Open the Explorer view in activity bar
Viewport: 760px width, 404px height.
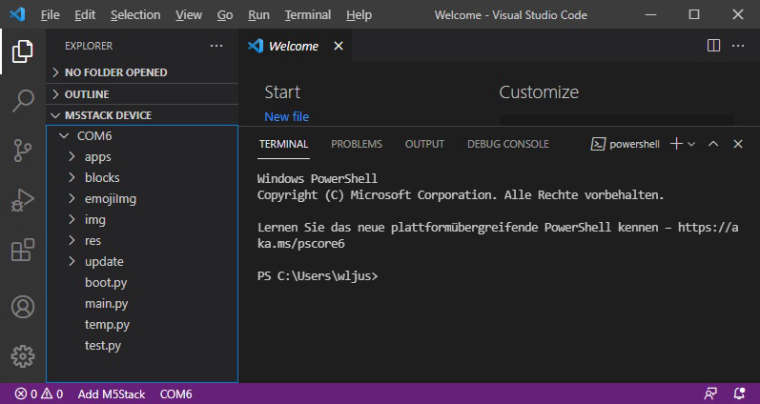click(22, 51)
